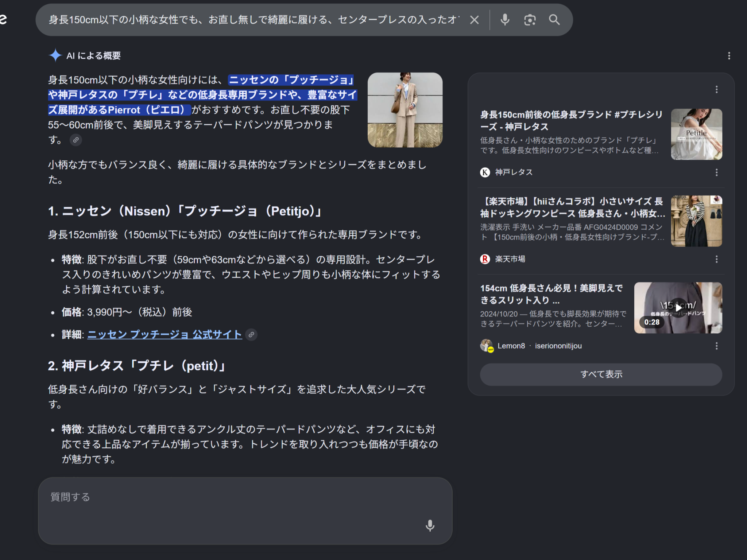Open 楽天市場 hiiさんコラボ ワンピース result
The image size is (747, 560).
[x=572, y=207]
